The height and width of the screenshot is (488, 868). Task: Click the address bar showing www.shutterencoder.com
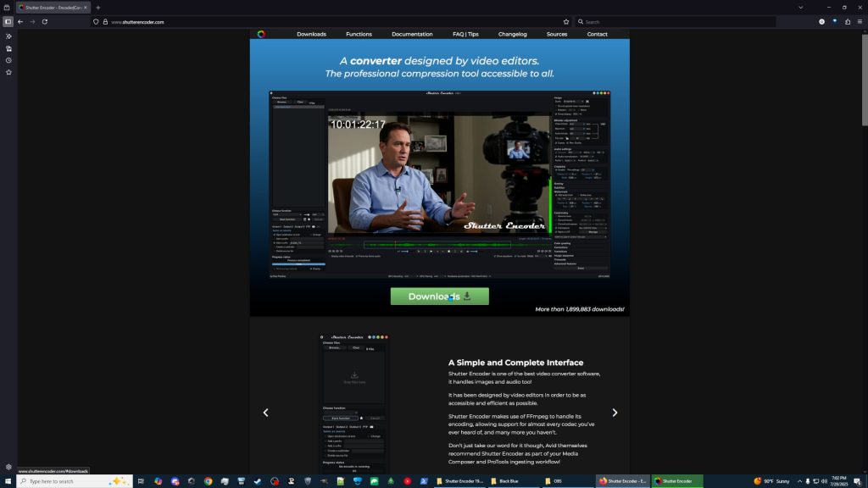pos(332,22)
